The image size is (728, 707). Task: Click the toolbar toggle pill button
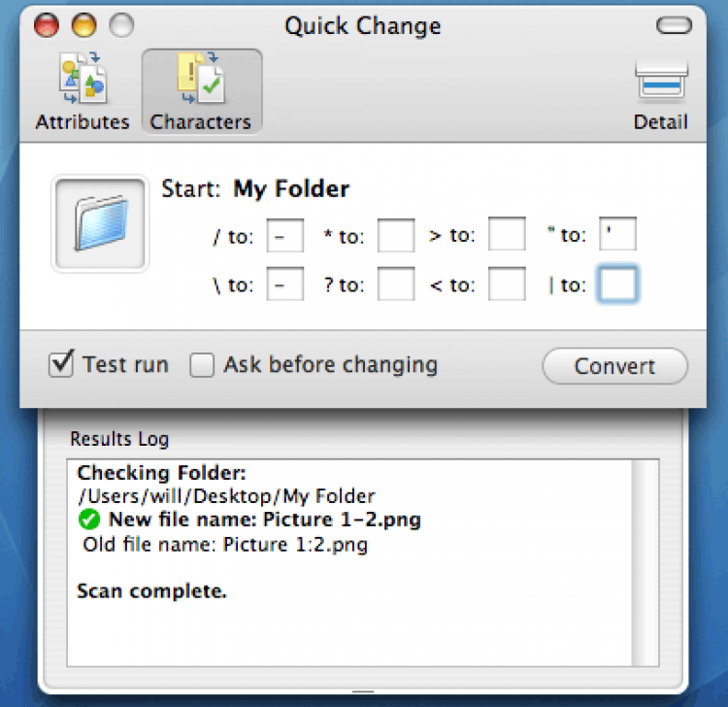(674, 26)
